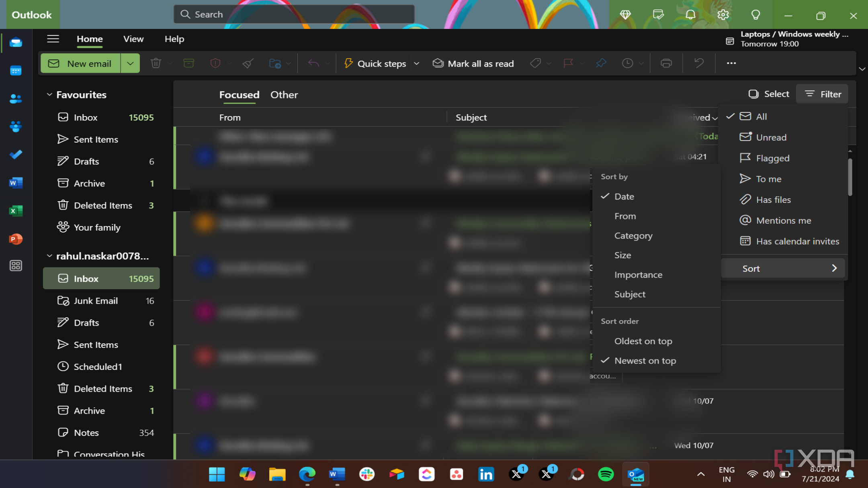
Task: Click the Sweep icon in the toolbar
Action: pos(247,63)
